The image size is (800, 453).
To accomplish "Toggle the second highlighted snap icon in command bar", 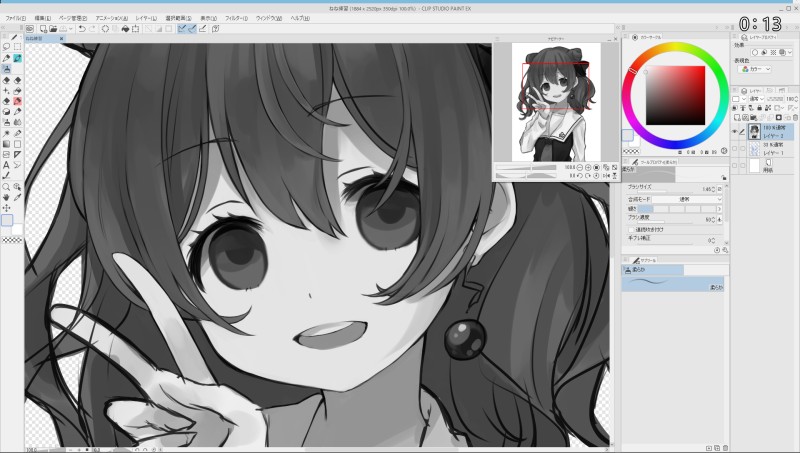I will (x=192, y=29).
